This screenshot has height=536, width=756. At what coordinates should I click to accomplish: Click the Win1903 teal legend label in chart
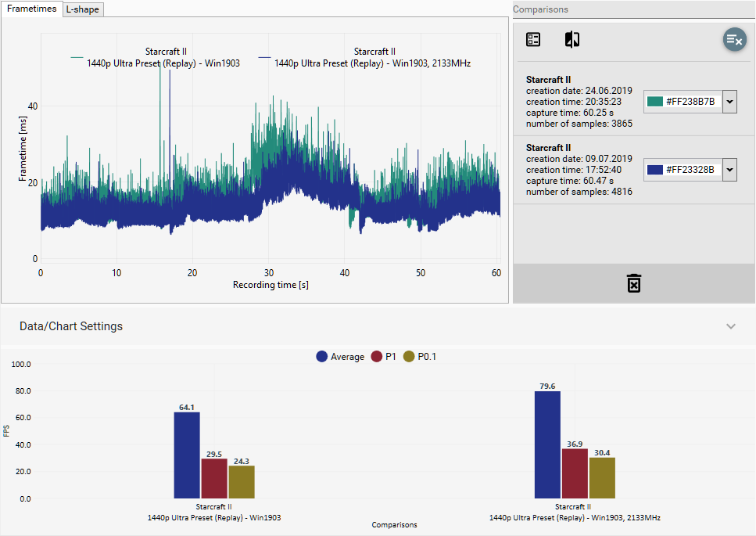[x=163, y=57]
